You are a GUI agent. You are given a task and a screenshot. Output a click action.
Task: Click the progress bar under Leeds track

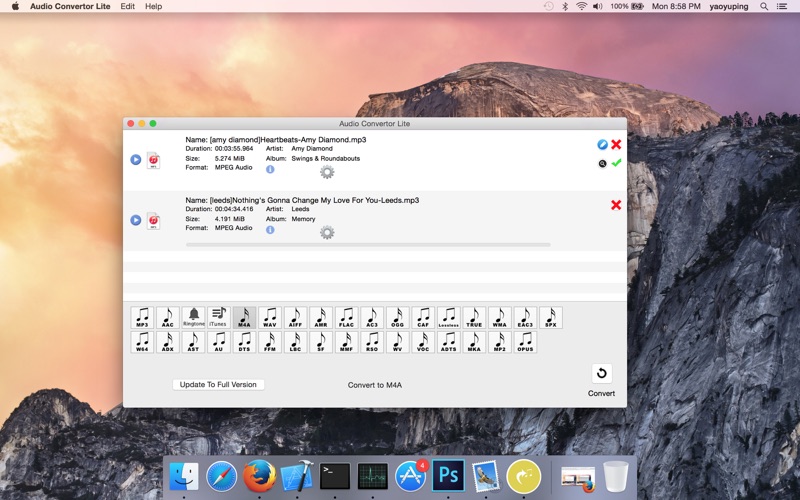click(368, 245)
